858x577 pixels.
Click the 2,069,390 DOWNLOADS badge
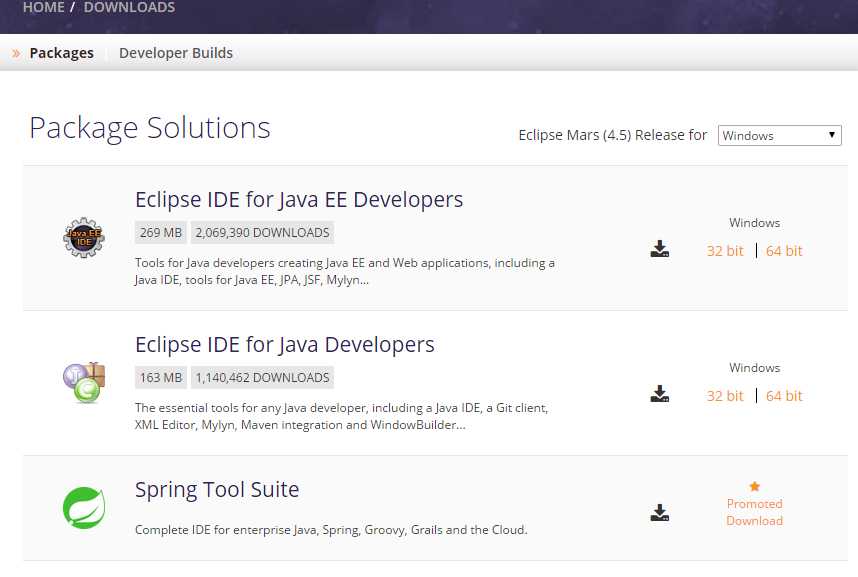pyautogui.click(x=262, y=233)
